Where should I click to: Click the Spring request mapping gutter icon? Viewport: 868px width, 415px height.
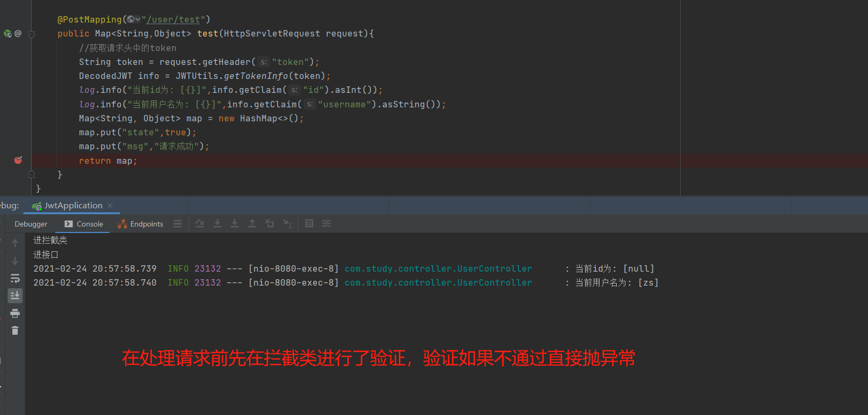(8, 33)
